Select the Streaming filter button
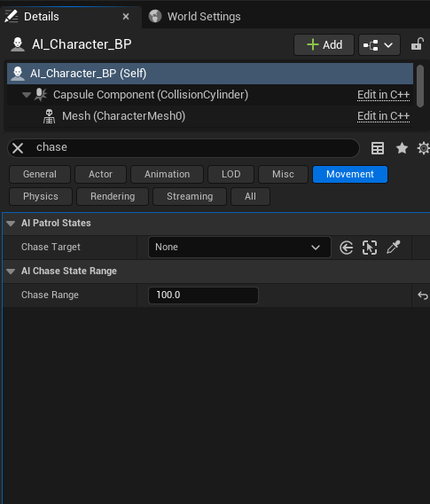 [190, 196]
